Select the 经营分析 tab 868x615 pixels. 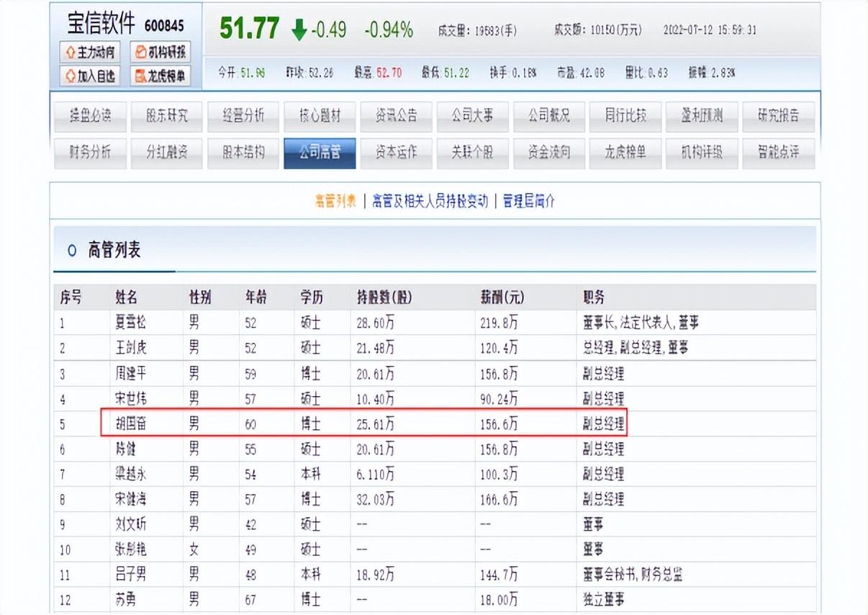coord(243,116)
